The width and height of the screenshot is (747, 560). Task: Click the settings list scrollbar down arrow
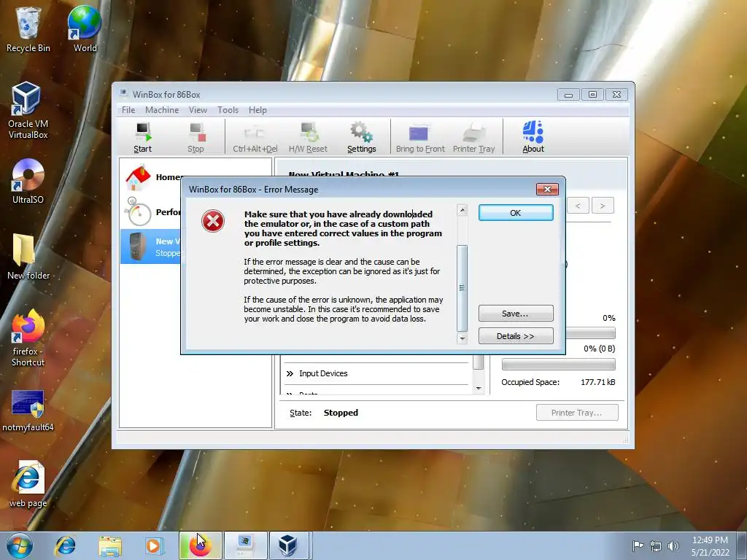(479, 389)
